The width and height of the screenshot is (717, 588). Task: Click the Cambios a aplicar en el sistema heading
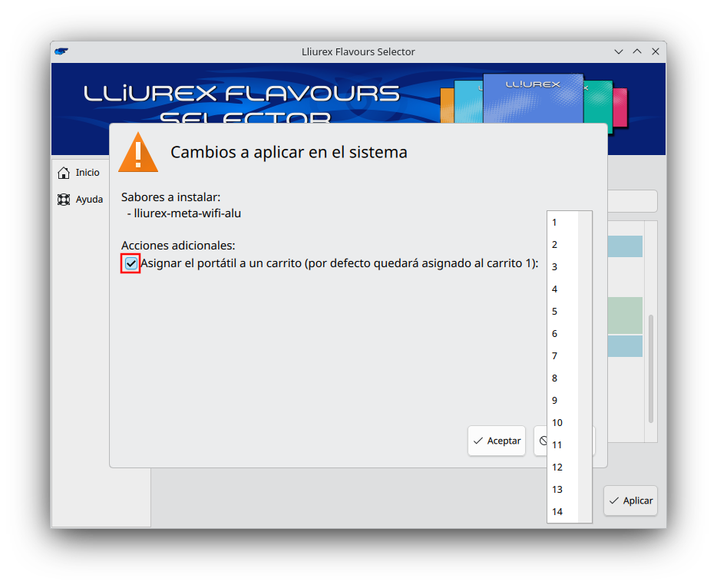(x=289, y=152)
